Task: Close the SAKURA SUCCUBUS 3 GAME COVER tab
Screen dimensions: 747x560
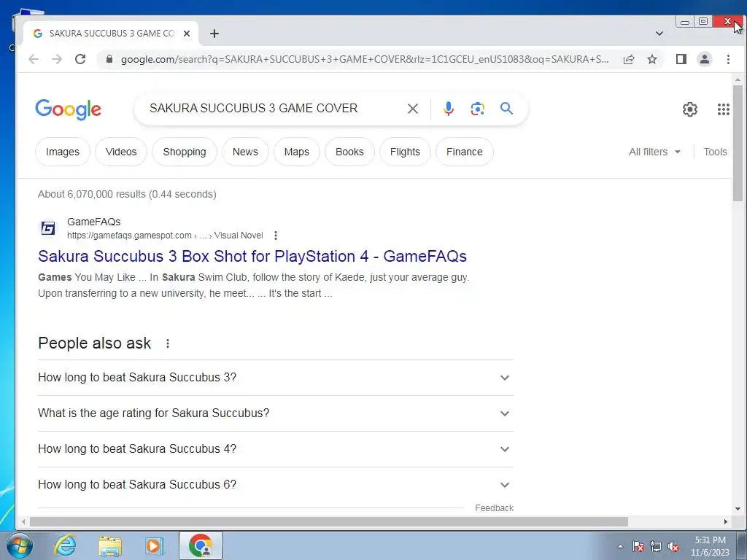Action: [187, 34]
